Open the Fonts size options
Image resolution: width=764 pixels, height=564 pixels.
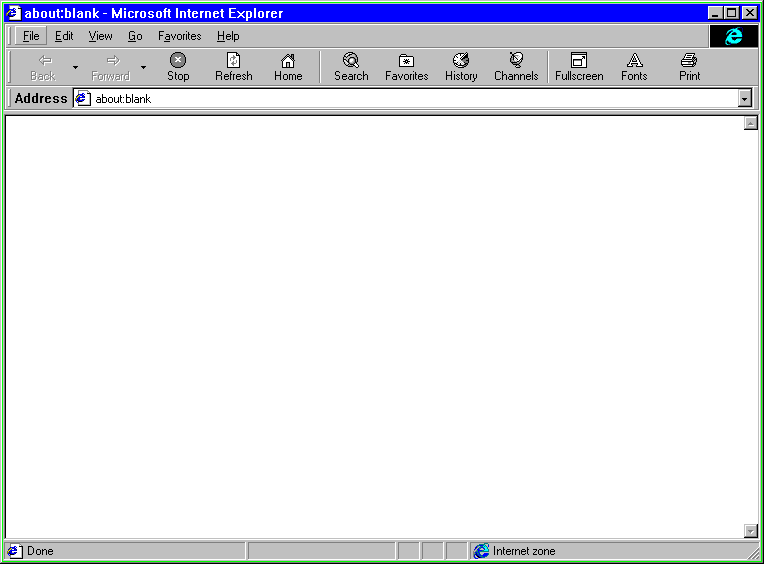point(634,67)
